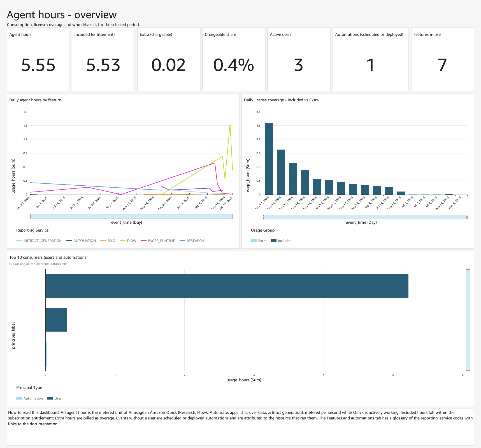
Task: Select the 'Daily license coverage - Included vs Extra' title
Action: [281, 100]
